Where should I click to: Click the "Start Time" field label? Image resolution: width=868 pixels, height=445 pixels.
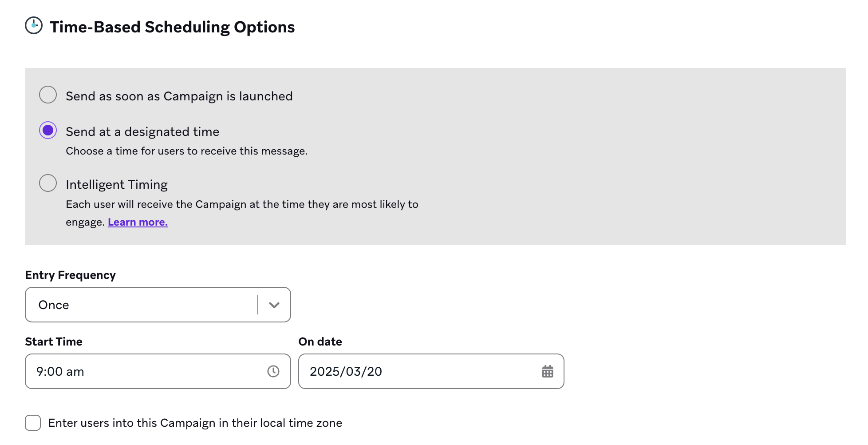click(54, 342)
